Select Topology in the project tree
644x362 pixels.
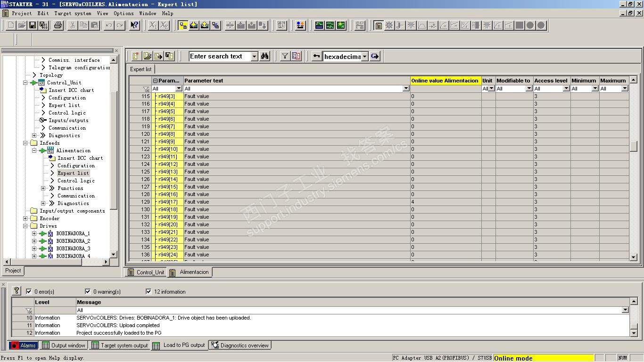click(x=51, y=75)
